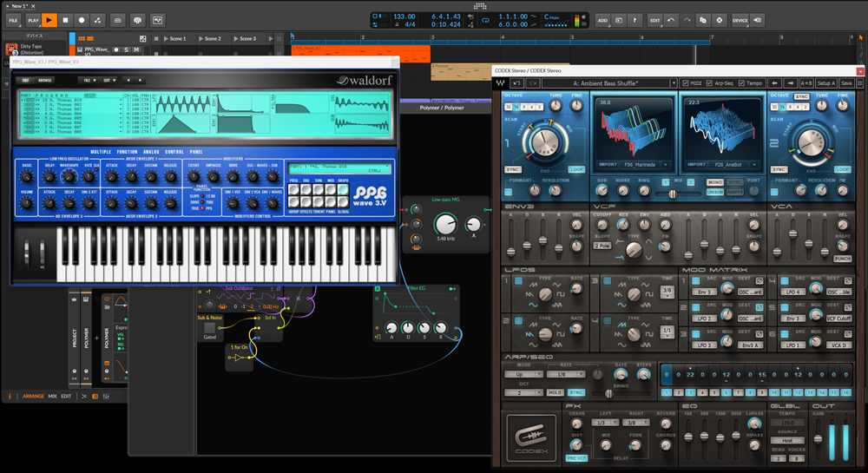The width and height of the screenshot is (868, 473).
Task: Select sine wave type for LFO 1
Action: tap(533, 305)
